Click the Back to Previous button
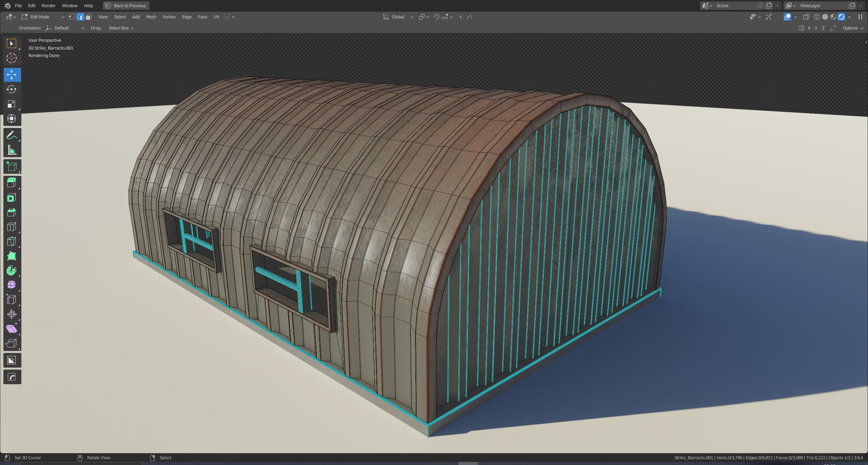This screenshot has height=465, width=868. coord(126,6)
